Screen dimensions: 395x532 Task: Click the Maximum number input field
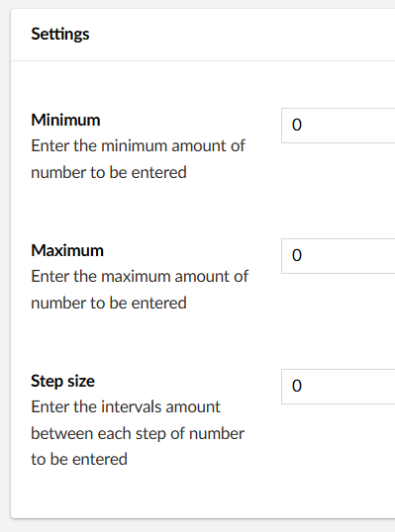coord(339,256)
